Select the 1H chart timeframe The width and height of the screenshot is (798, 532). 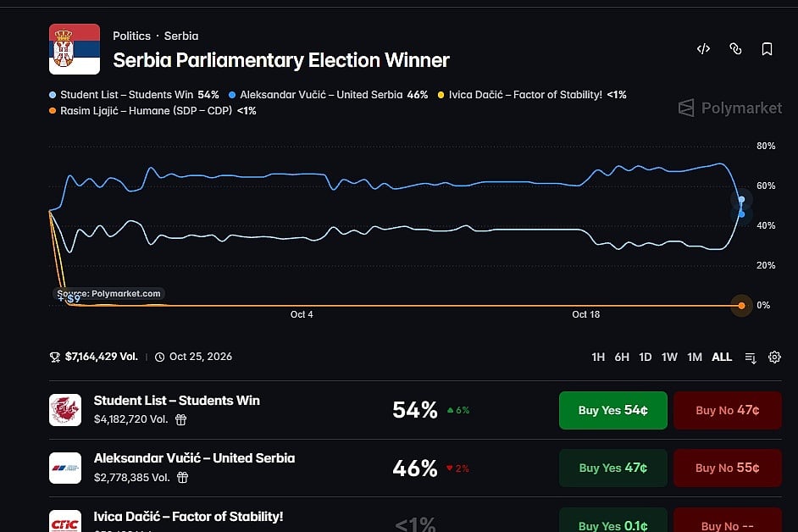point(598,357)
